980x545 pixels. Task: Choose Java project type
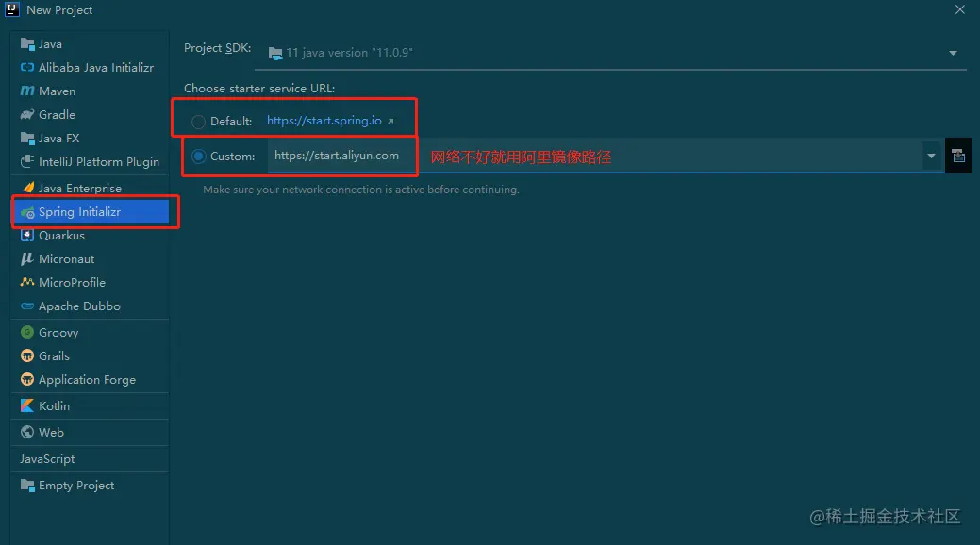click(x=90, y=43)
